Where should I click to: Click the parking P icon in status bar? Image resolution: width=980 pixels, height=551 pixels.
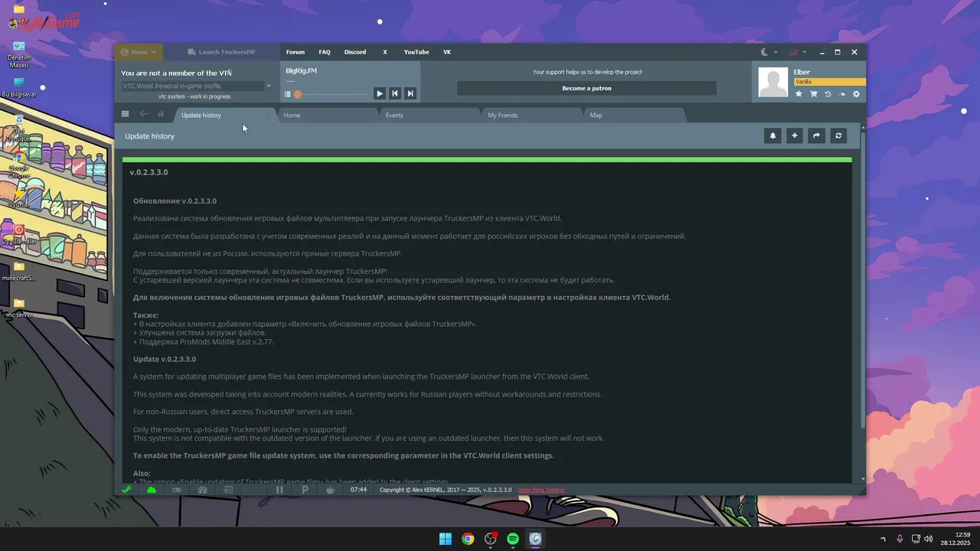[305, 490]
